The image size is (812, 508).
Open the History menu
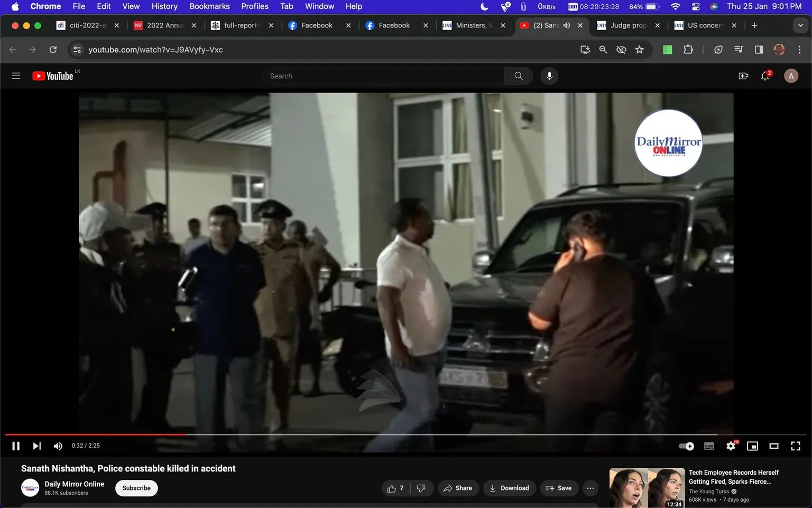tap(164, 6)
